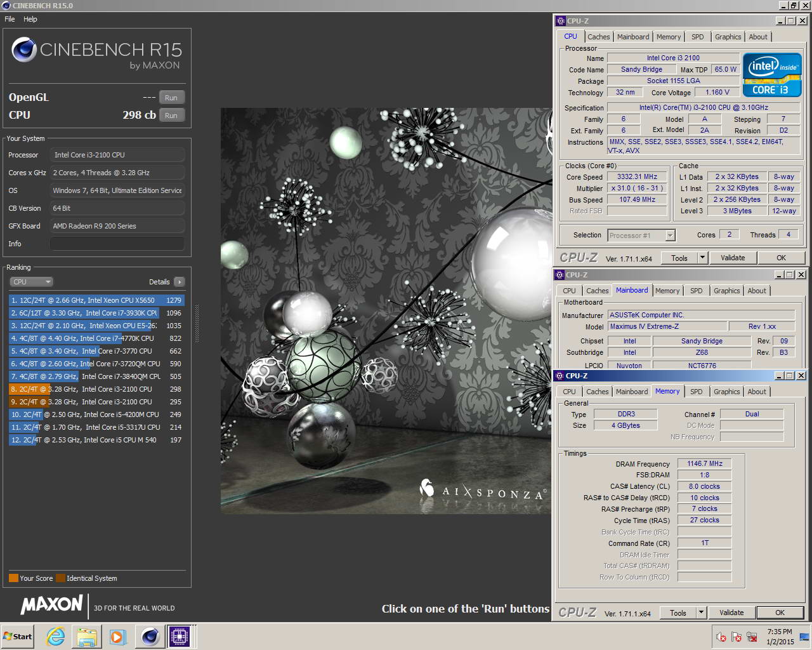Image resolution: width=812 pixels, height=650 pixels.
Task: Click the DRAM Frequency value 1146.7 MHz
Action: pyautogui.click(x=705, y=463)
